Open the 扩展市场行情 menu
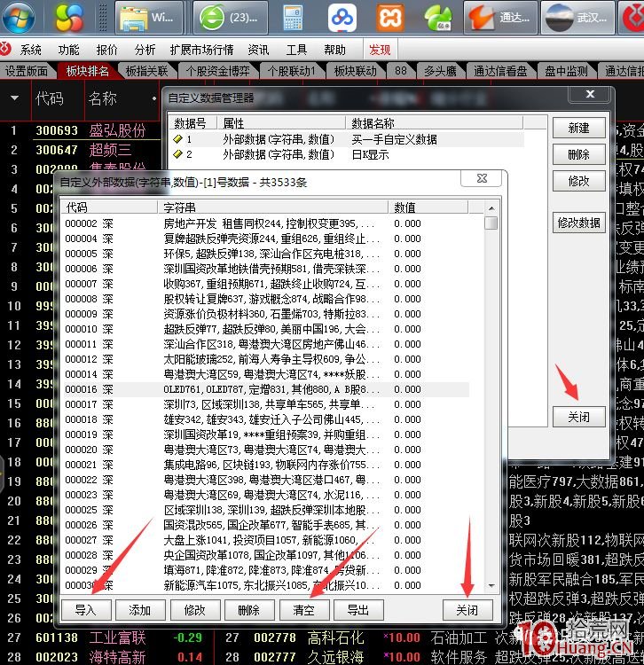644x665 pixels. pyautogui.click(x=201, y=50)
